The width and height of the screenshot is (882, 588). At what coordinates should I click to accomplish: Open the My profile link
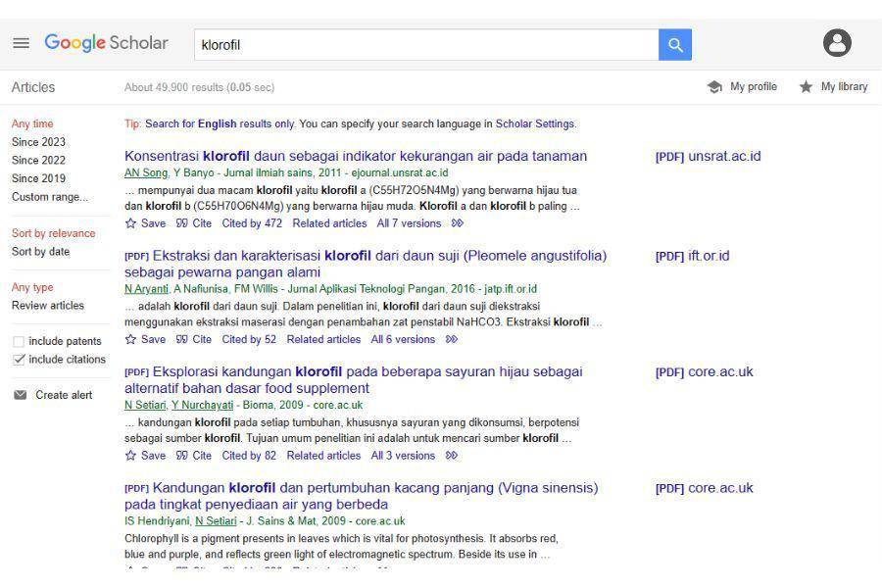754,86
